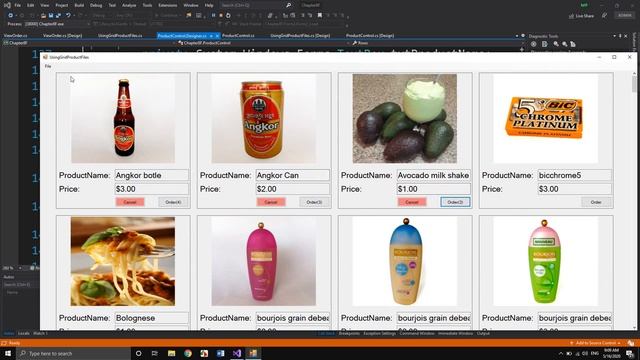Open Process dropdown showing Chapter8F.exe
The height and width of the screenshot is (360, 640).
point(57,24)
